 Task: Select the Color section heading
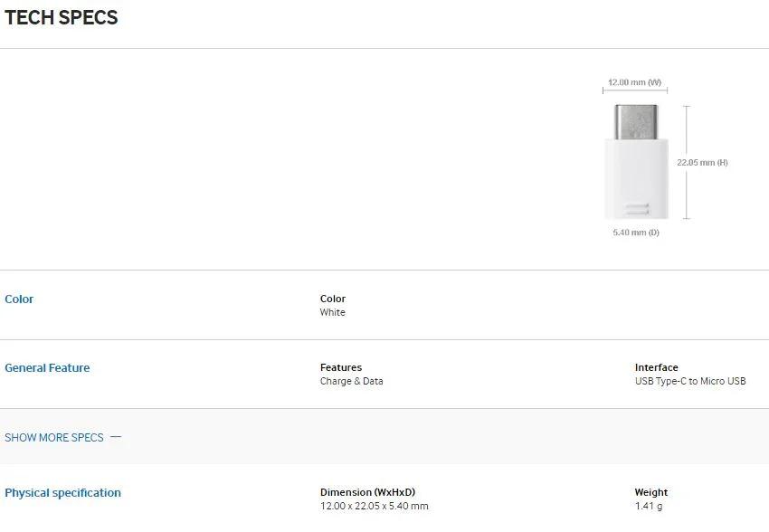coord(19,299)
